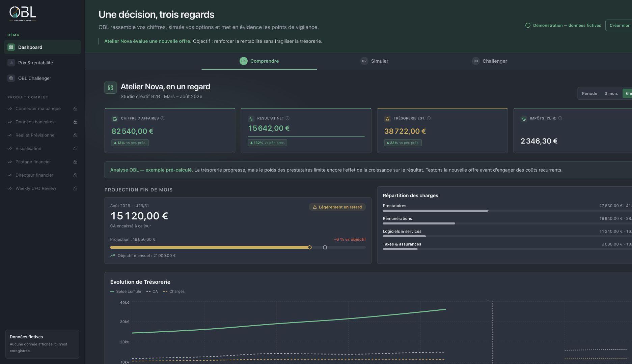Click the Solde cumulé legend entry
Viewport: 632px width, 364px height.
coord(126,292)
